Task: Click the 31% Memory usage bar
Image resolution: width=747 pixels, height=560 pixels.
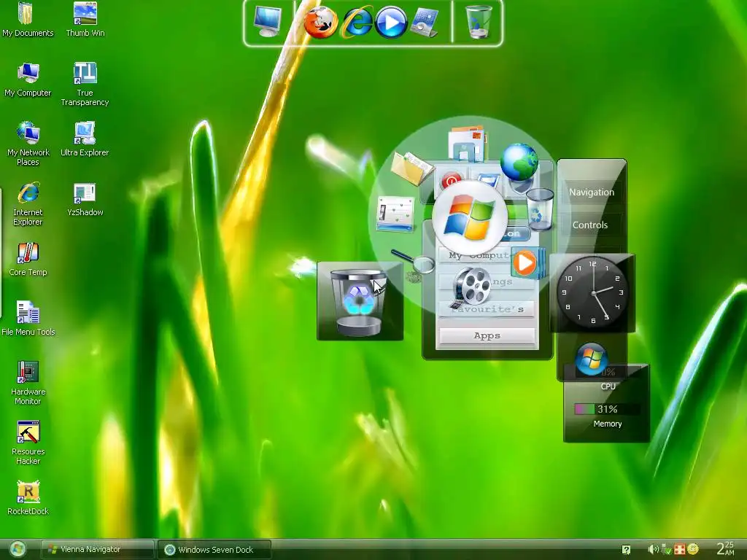Action: [607, 409]
